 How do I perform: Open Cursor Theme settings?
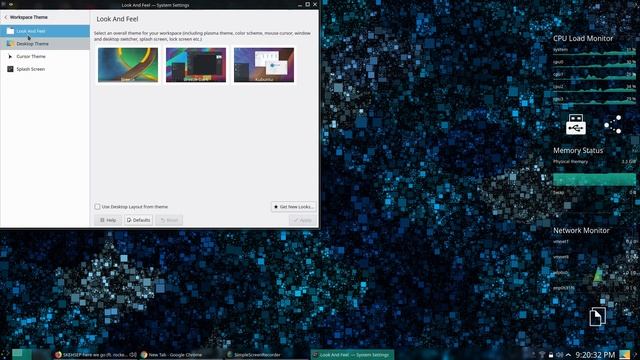[45, 56]
